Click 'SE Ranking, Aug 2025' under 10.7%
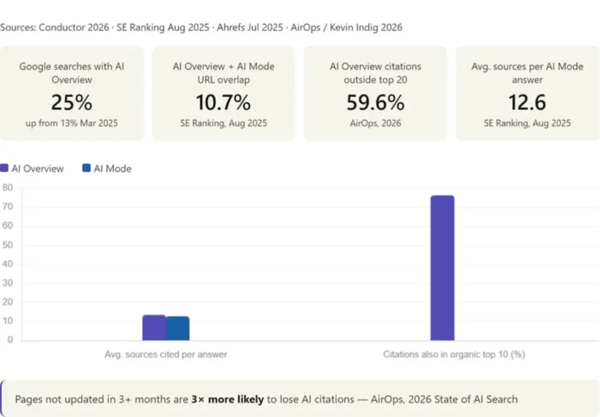 (x=223, y=123)
